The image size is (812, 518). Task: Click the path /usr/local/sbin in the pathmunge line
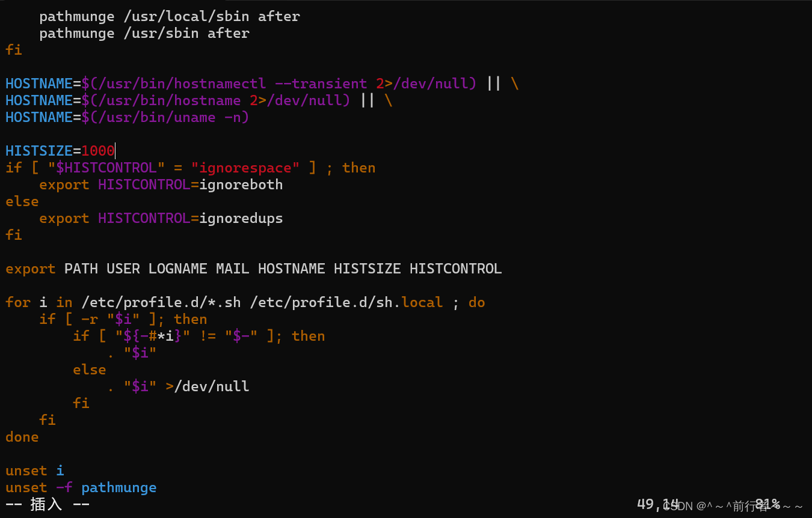tap(186, 16)
